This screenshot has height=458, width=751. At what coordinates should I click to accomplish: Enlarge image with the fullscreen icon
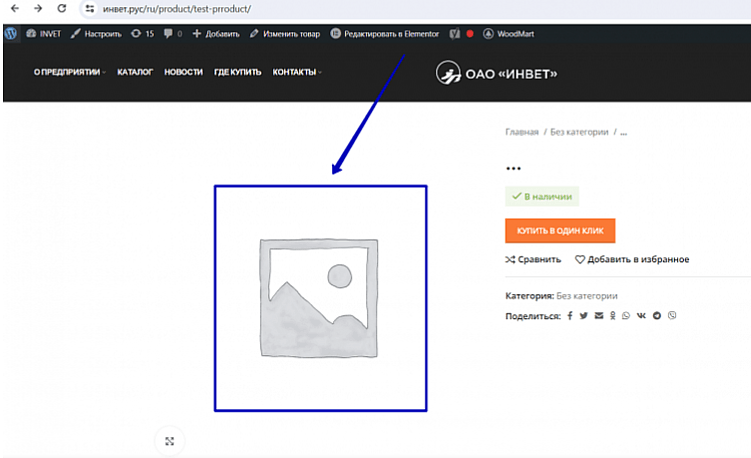pos(170,441)
